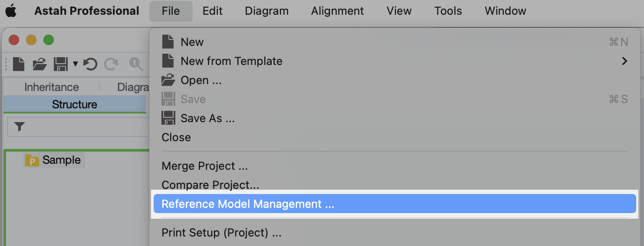Click the Apple menu logo
This screenshot has width=644, height=246.
tap(11, 11)
